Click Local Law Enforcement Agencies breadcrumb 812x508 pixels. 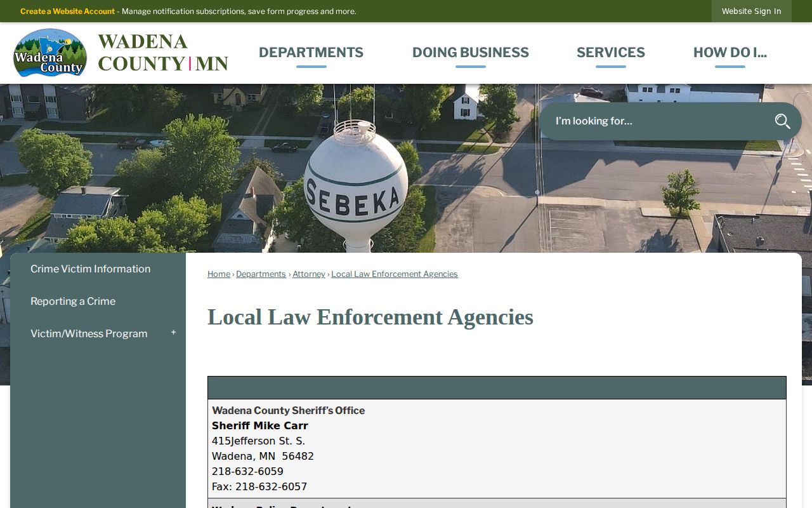coord(394,274)
